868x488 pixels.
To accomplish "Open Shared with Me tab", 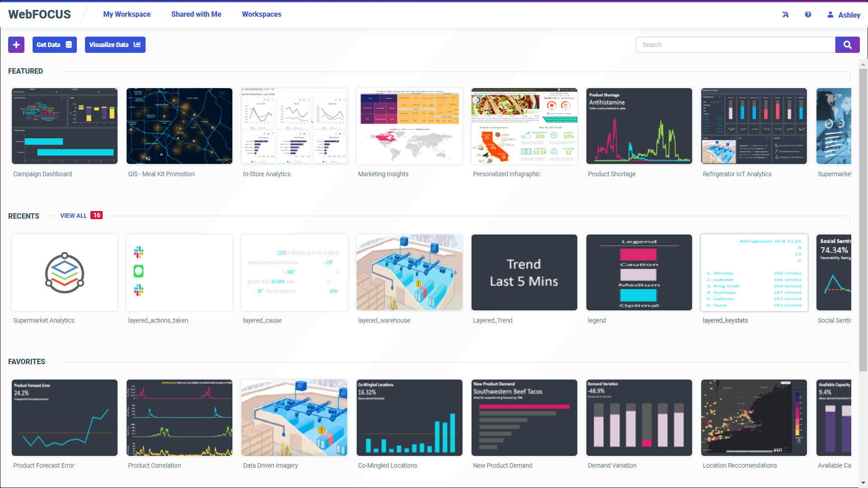I will (196, 14).
